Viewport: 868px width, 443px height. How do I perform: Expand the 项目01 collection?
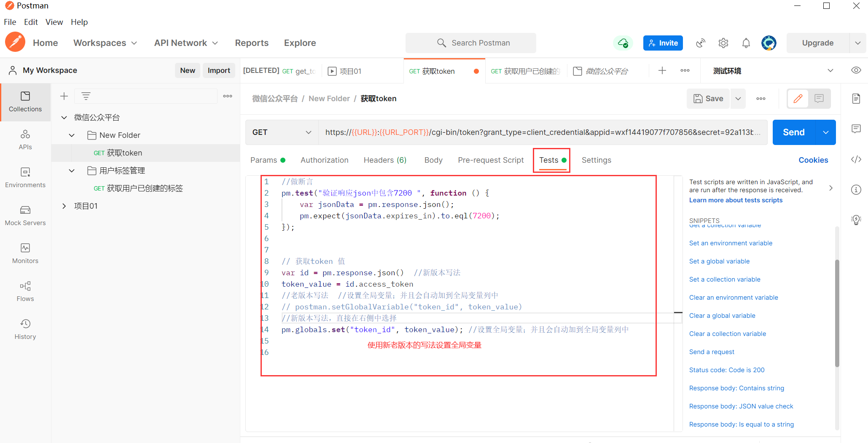click(64, 206)
